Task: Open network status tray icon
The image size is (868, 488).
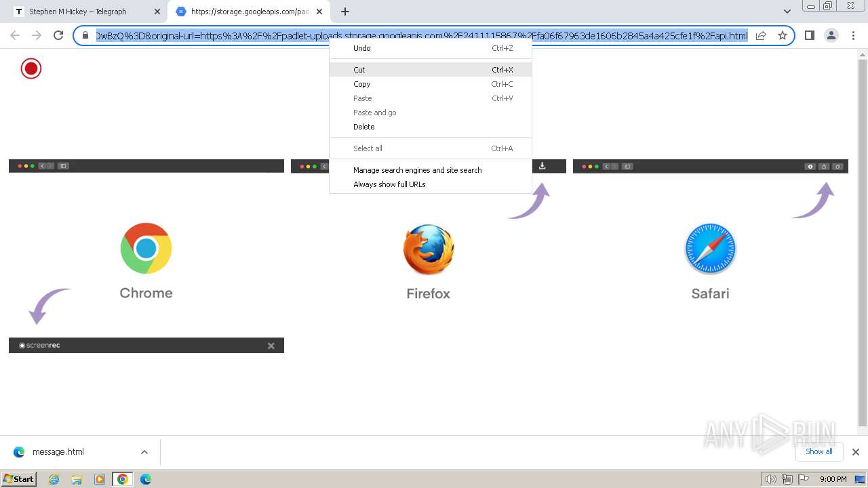Action: pyautogui.click(x=787, y=479)
